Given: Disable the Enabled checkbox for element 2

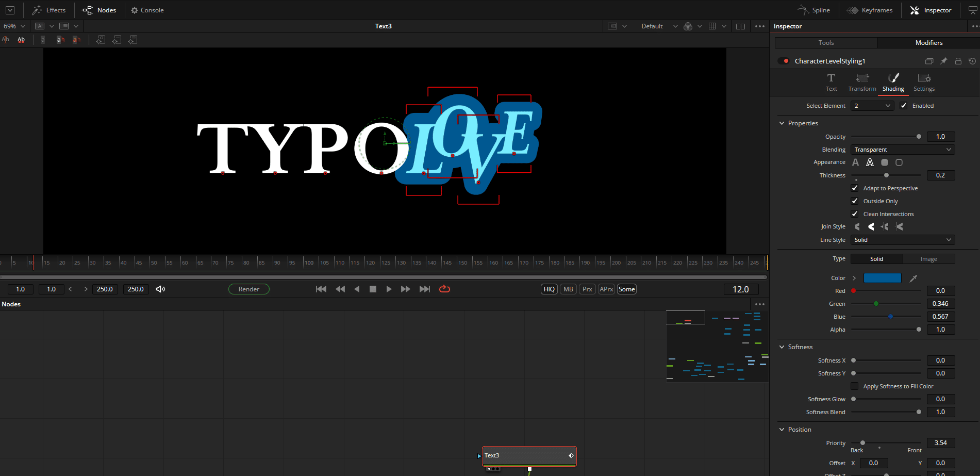Looking at the screenshot, I should (x=904, y=105).
